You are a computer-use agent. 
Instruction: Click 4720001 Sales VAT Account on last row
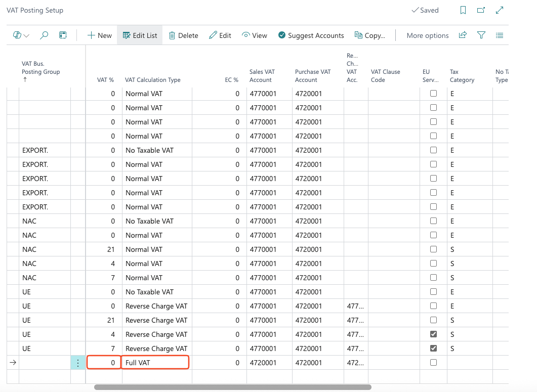tap(263, 363)
